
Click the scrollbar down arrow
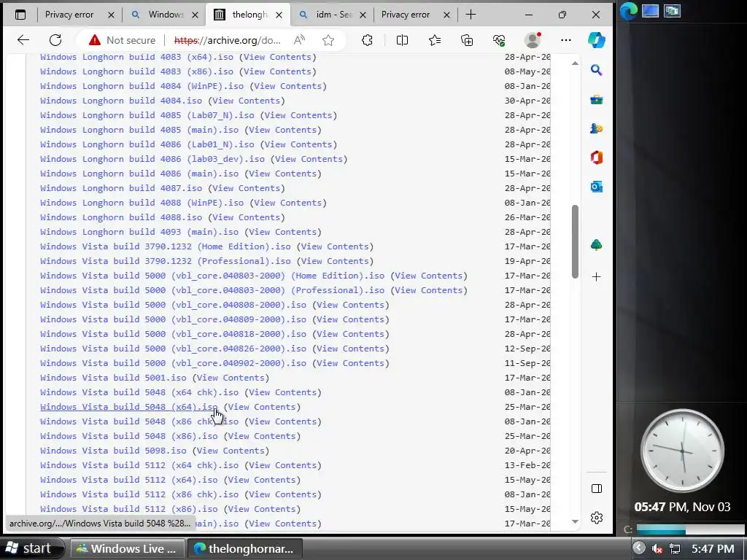[575, 521]
